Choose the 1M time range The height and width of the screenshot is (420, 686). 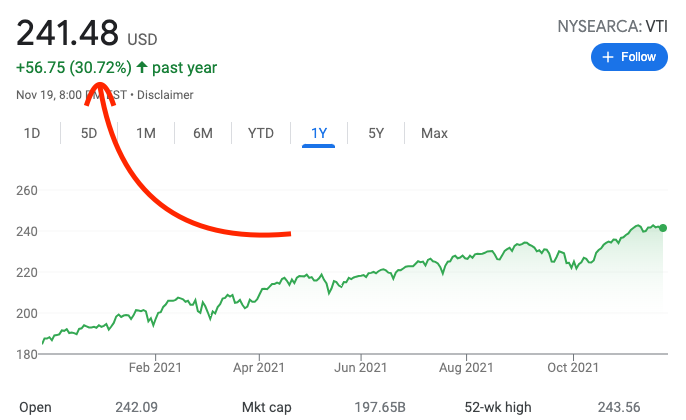(x=146, y=133)
